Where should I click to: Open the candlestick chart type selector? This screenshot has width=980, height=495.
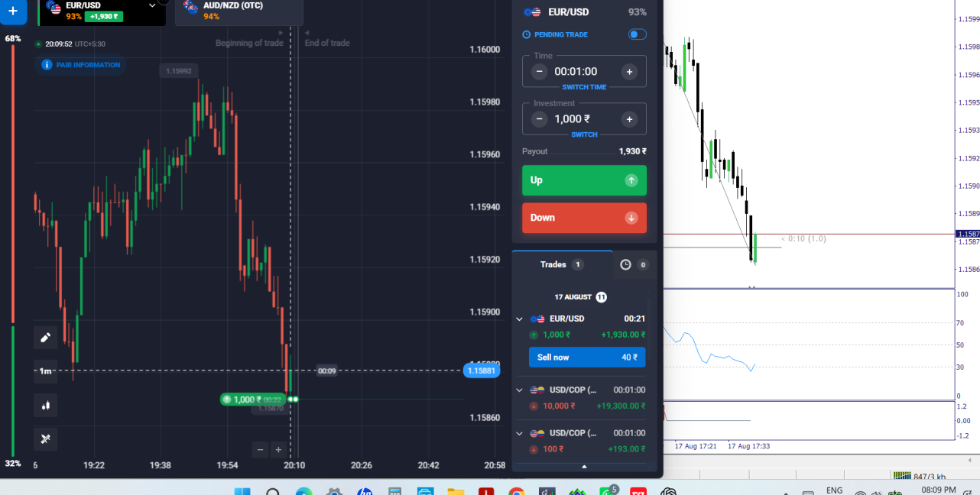point(45,406)
